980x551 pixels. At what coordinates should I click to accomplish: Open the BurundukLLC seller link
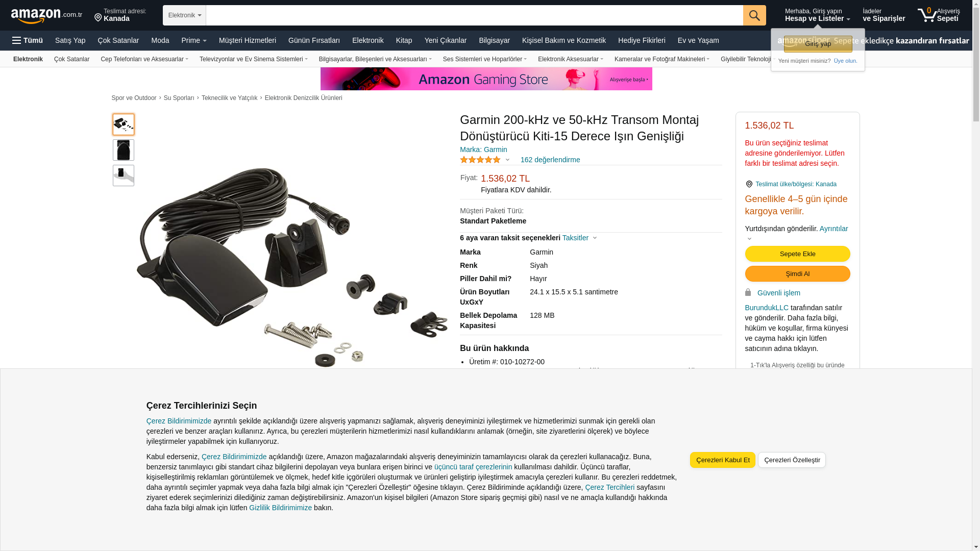click(767, 308)
